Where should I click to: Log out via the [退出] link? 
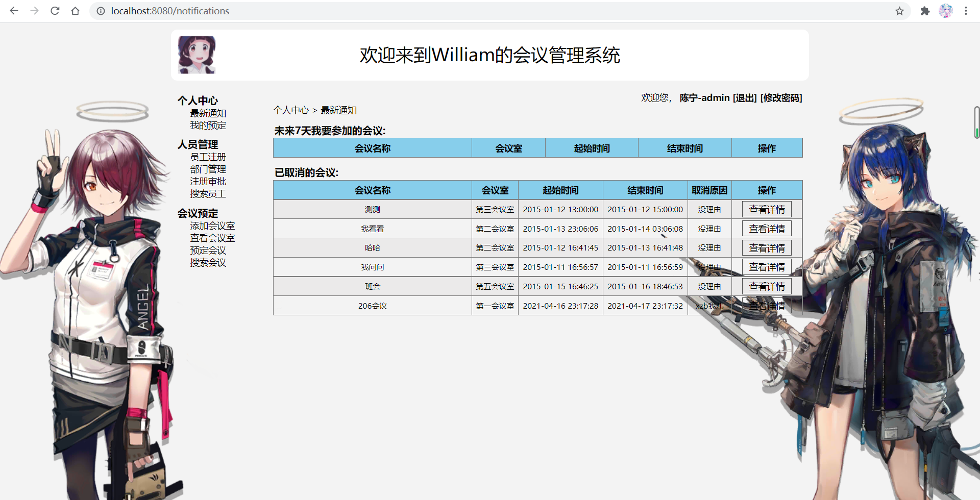[x=744, y=97]
